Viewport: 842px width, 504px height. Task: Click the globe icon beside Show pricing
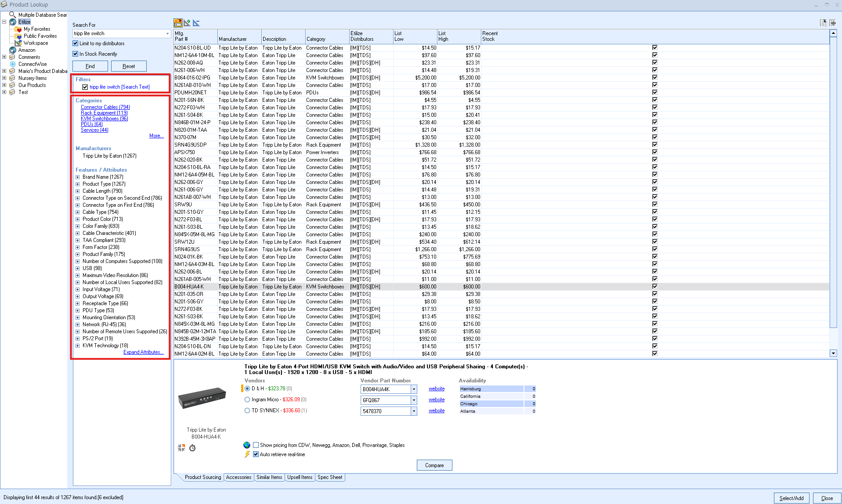click(247, 445)
